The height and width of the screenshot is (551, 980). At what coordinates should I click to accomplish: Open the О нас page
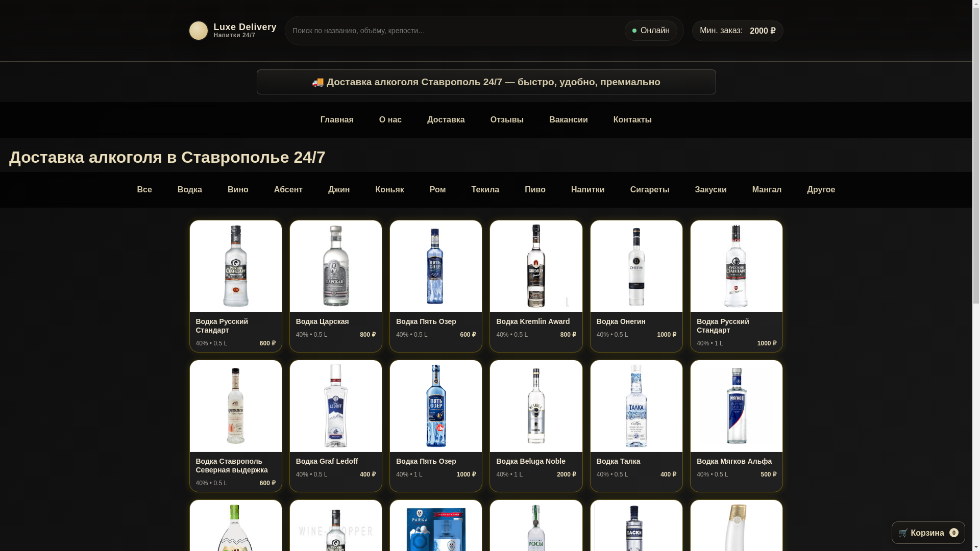[x=390, y=120]
